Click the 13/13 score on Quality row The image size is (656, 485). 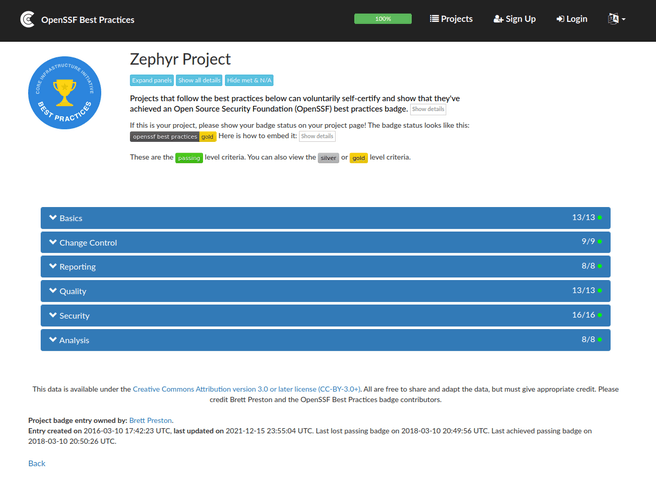[583, 290]
